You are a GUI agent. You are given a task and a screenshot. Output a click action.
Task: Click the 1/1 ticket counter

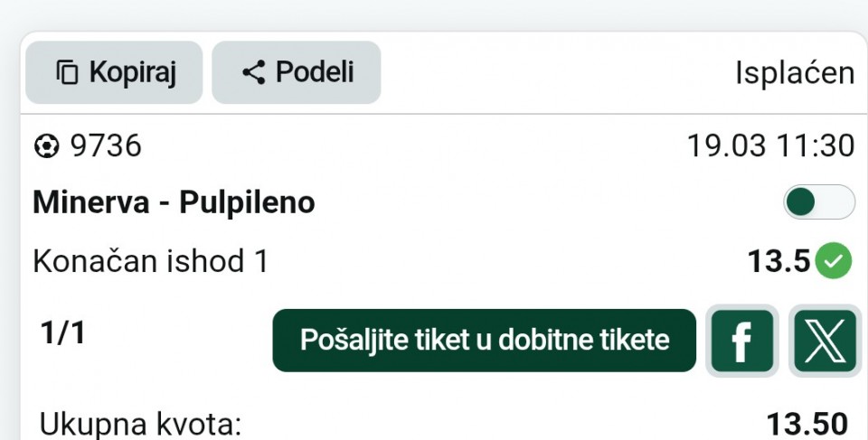point(63,333)
